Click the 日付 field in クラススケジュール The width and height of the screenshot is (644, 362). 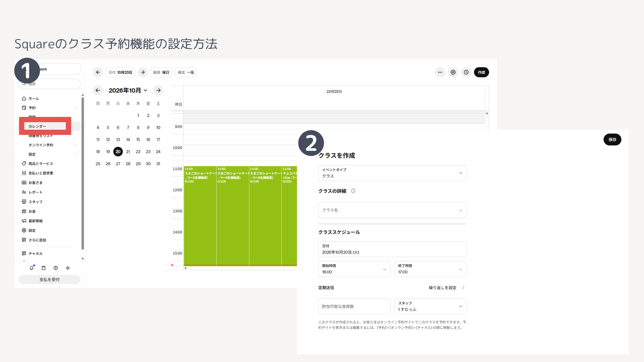coord(392,249)
